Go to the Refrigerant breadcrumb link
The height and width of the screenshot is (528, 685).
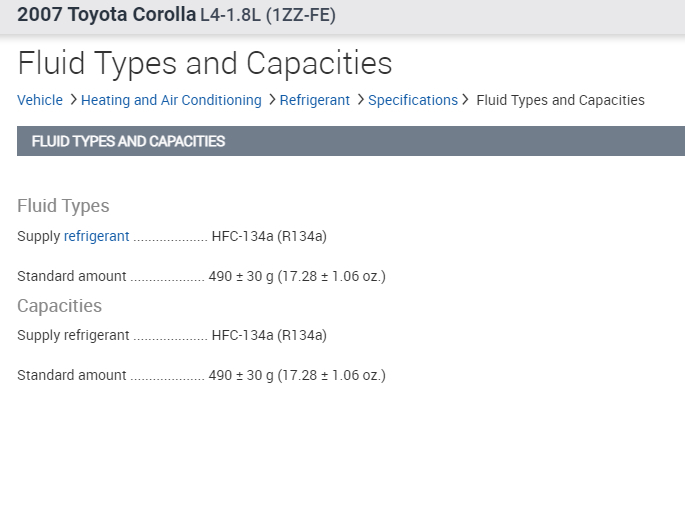point(314,100)
